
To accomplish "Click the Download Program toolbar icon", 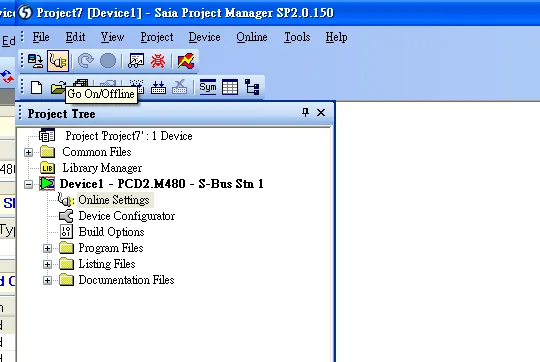I will click(35, 61).
